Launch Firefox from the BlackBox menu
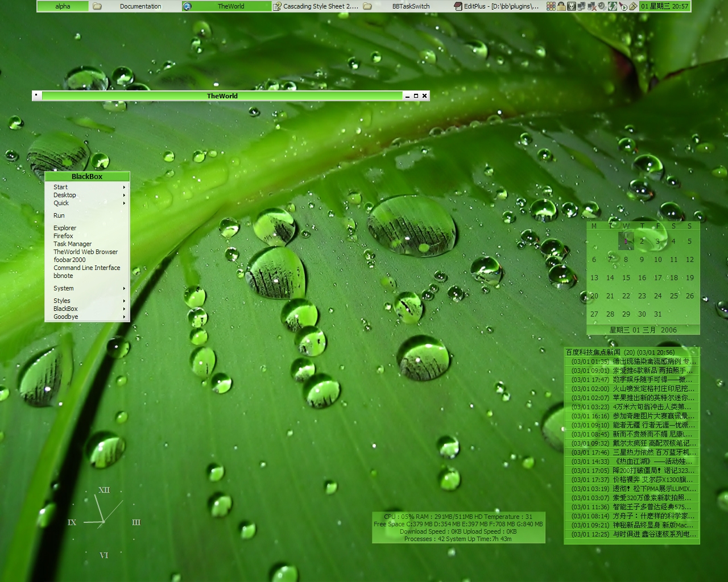This screenshot has height=582, width=728. 87,236
